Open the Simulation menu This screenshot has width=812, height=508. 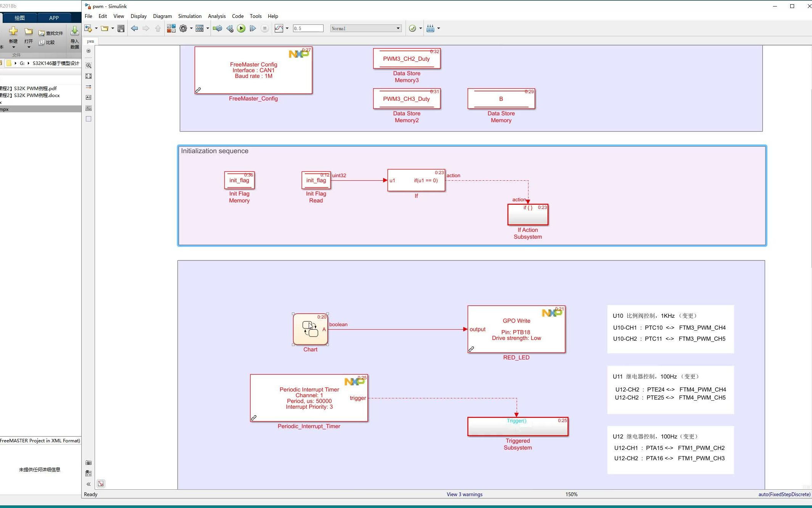(190, 16)
